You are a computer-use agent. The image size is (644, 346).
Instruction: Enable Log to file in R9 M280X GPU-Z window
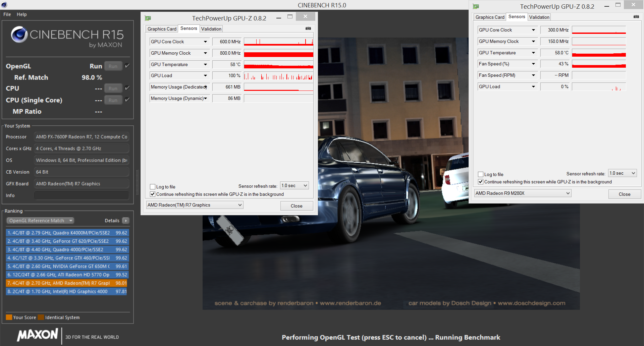point(481,174)
